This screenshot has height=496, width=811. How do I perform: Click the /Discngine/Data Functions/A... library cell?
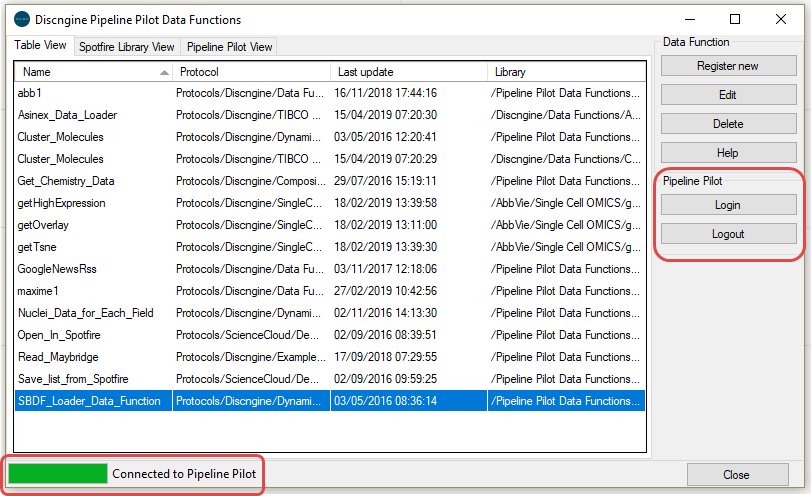566,115
